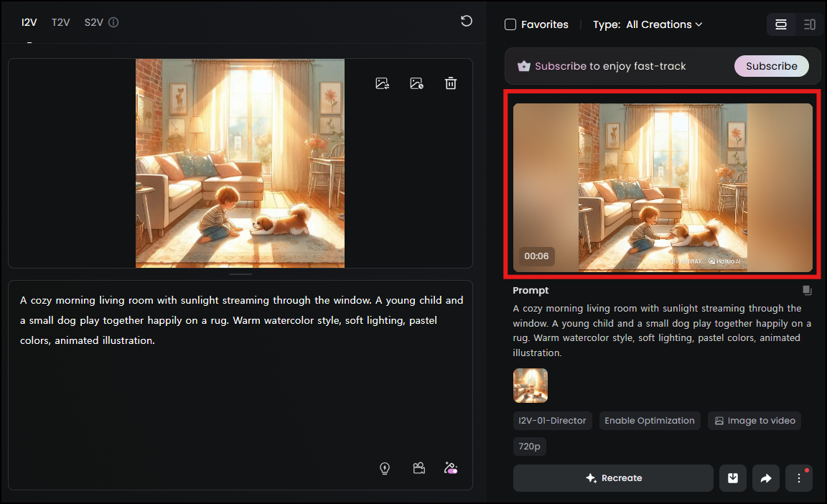Check the Favorites checkbox
Image resolution: width=827 pixels, height=504 pixels.
(510, 24)
